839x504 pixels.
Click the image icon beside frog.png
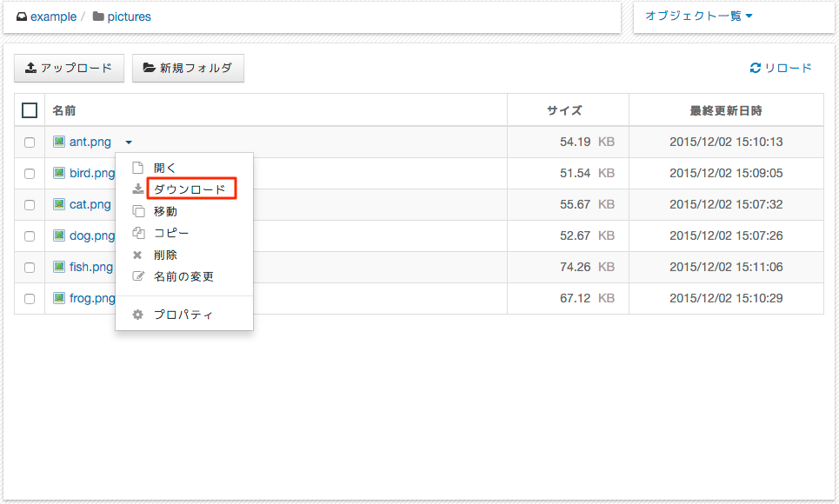pos(59,298)
